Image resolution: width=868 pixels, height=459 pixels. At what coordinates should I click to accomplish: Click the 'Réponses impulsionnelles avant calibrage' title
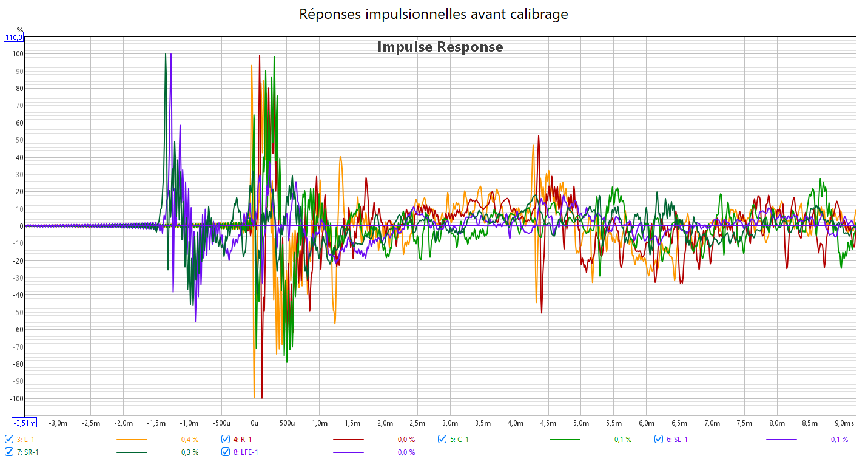pyautogui.click(x=434, y=14)
